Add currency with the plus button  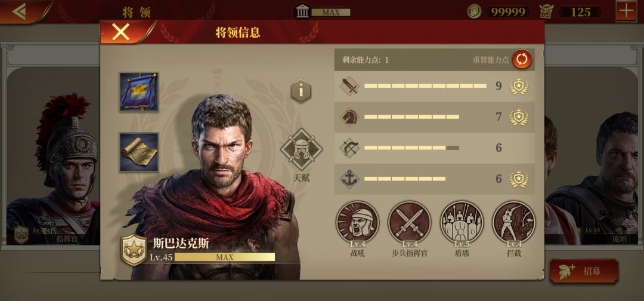point(626,11)
